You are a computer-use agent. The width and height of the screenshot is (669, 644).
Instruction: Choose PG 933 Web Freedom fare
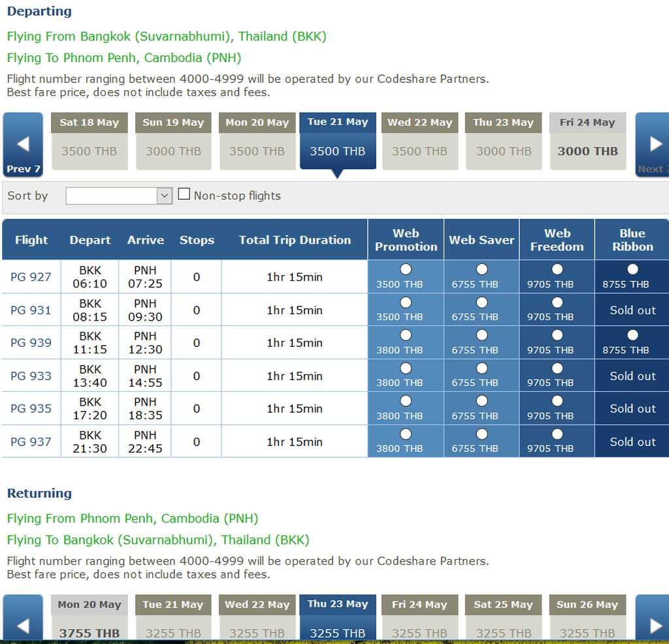pyautogui.click(x=557, y=368)
